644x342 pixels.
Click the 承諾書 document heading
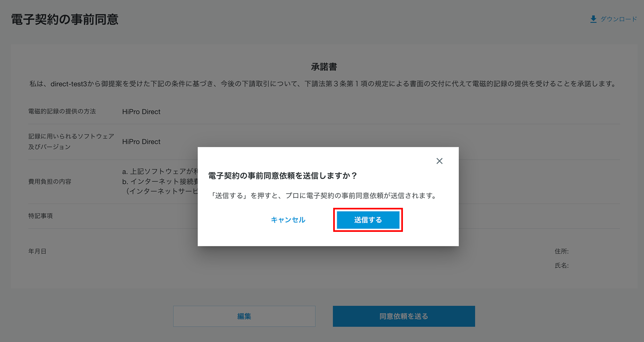324,67
